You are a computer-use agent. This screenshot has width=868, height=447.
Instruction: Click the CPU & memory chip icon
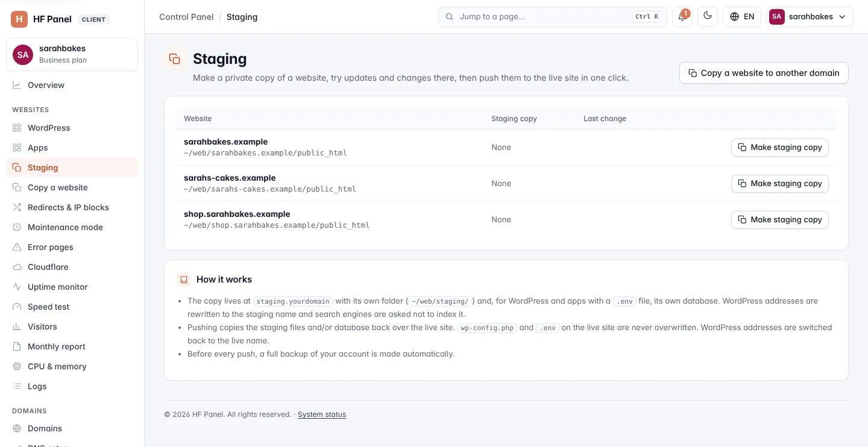point(17,366)
